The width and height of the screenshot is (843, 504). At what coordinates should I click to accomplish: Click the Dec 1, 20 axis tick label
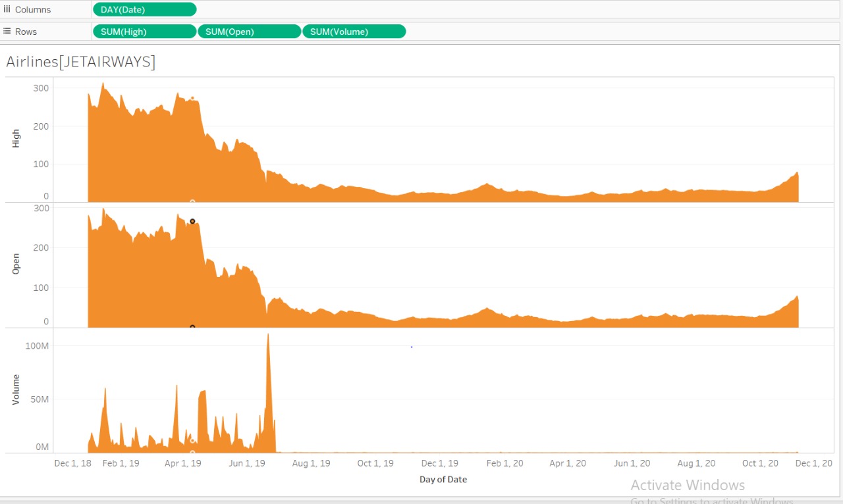point(814,463)
